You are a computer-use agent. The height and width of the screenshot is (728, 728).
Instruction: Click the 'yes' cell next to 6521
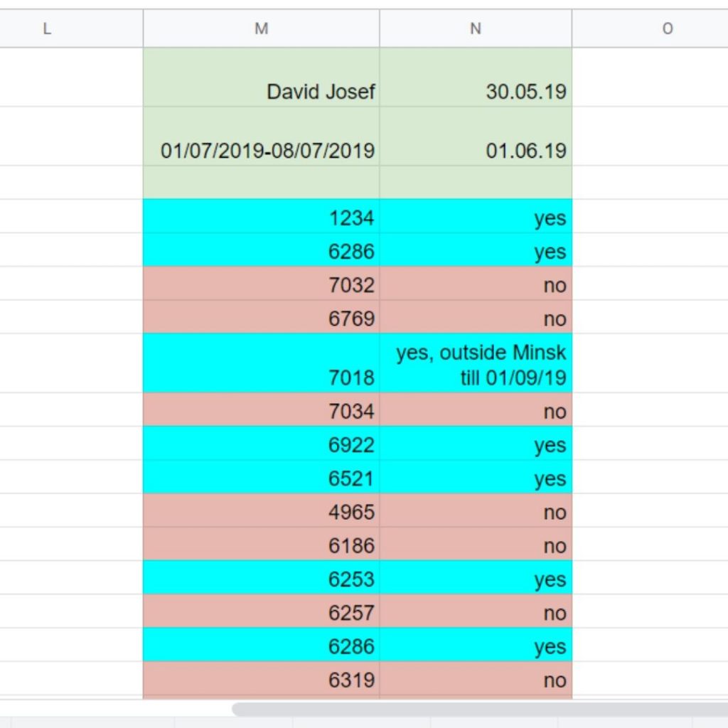476,478
